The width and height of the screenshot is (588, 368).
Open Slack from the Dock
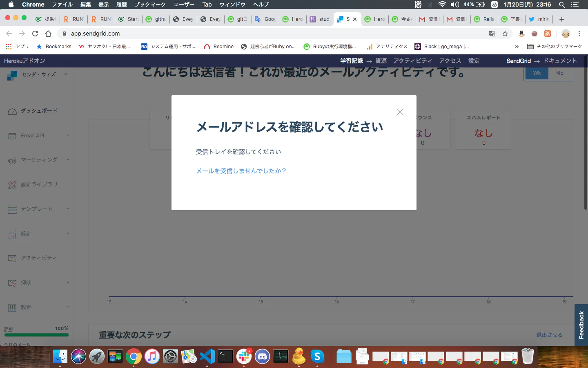(x=244, y=357)
